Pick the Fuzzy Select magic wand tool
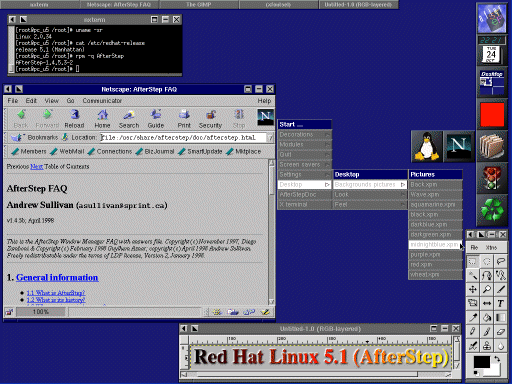512x384 pixels. coord(472,275)
